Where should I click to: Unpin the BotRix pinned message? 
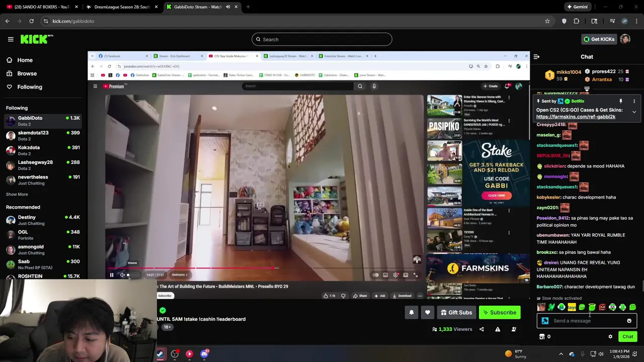coord(620,101)
